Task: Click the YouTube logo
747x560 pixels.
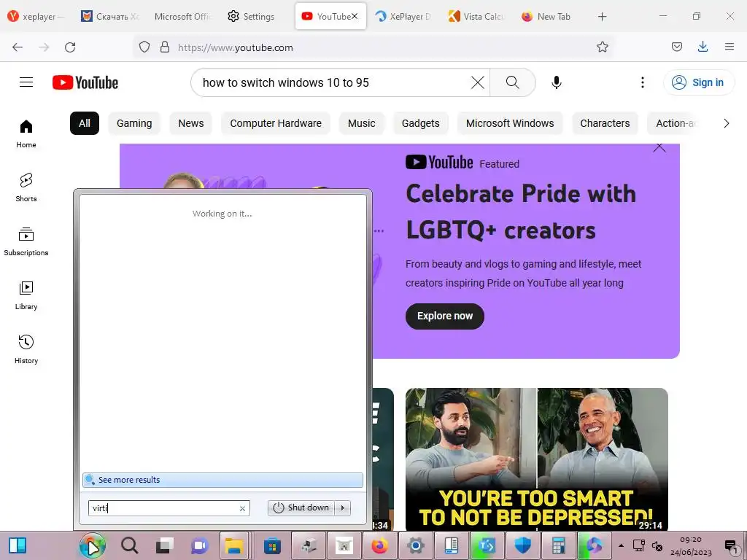Action: [85, 82]
